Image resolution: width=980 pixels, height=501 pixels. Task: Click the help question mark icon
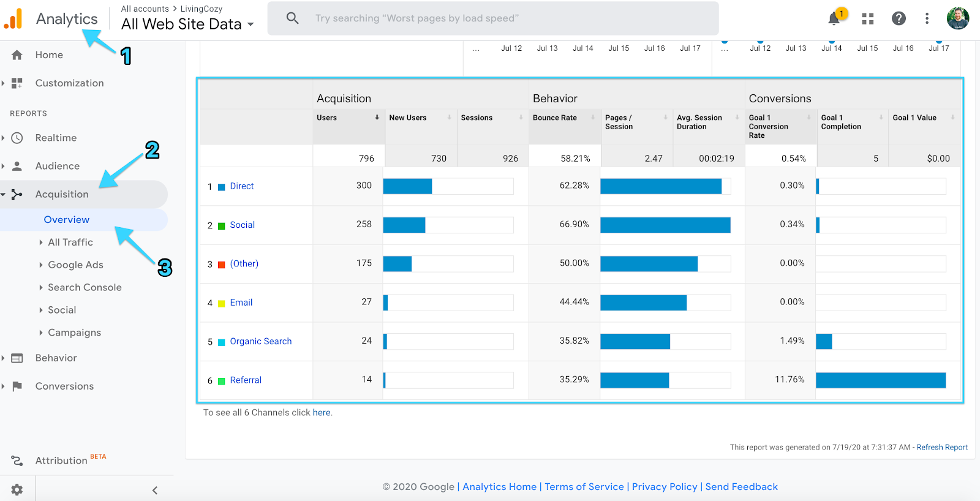pos(899,19)
